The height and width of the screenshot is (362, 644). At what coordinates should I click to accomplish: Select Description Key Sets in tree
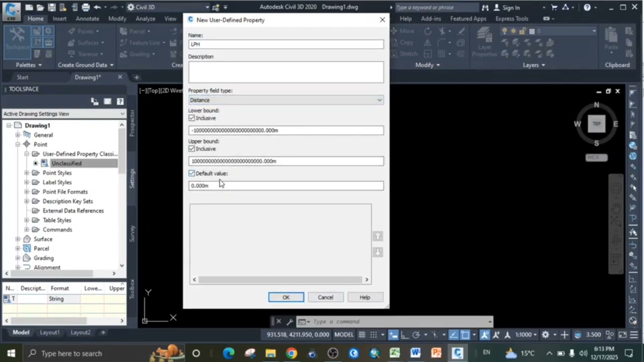(68, 201)
